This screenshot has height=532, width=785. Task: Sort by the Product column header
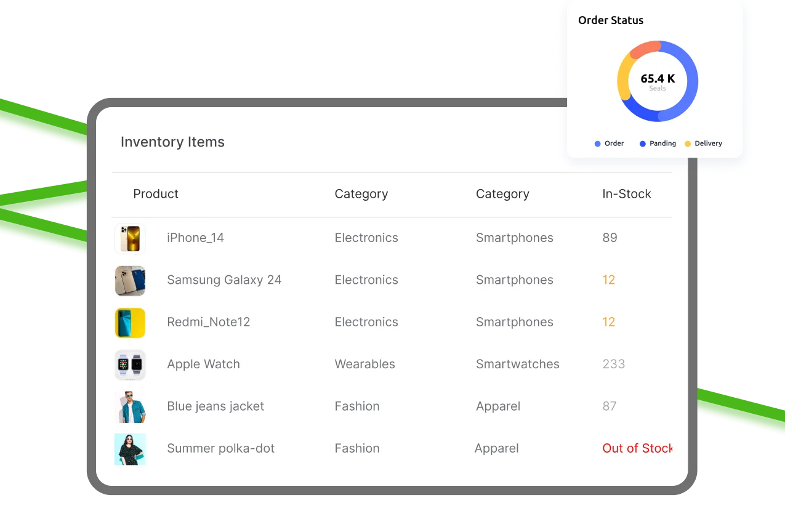tap(156, 194)
